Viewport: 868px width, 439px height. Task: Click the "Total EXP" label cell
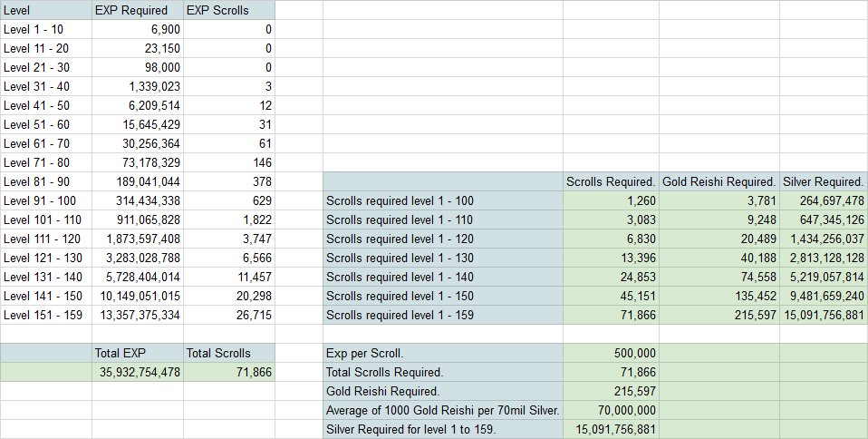tap(137, 353)
